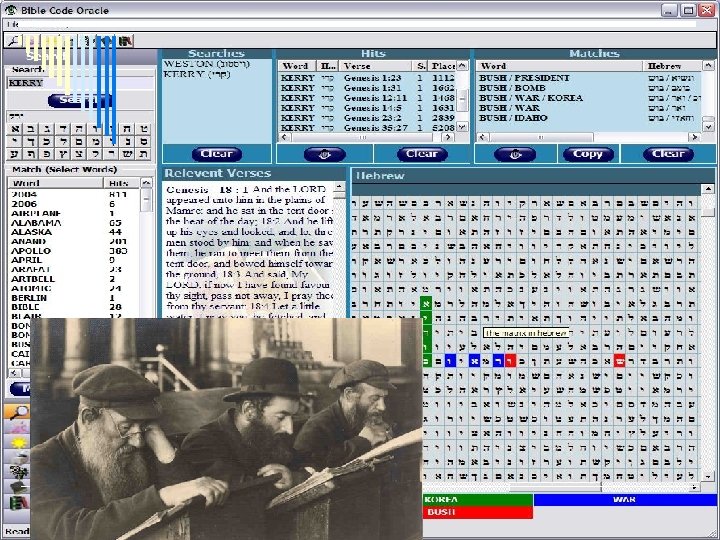
Task: Tap the Hebrew letter Chet key
Action: tap(127, 129)
